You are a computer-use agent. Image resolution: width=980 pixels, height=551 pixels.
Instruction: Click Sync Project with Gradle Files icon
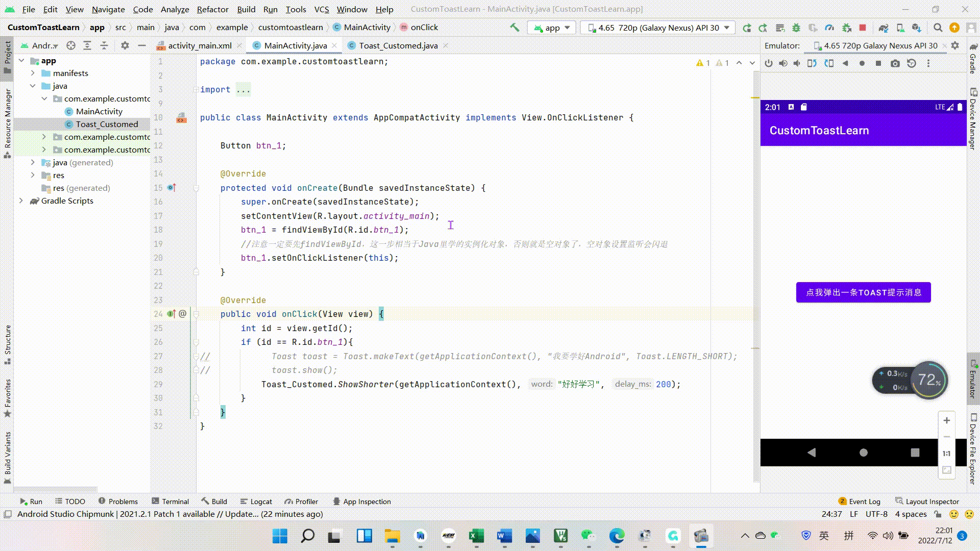tap(884, 28)
